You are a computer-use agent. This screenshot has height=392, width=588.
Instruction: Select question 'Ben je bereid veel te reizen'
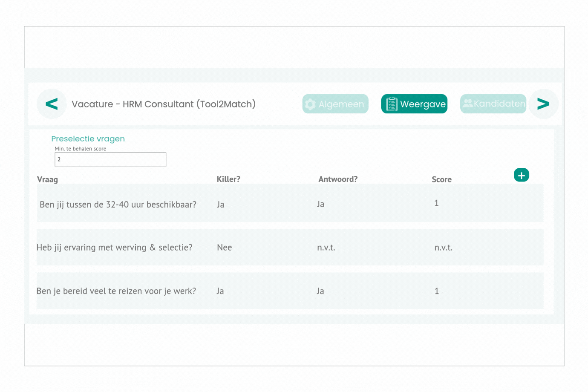click(x=116, y=291)
